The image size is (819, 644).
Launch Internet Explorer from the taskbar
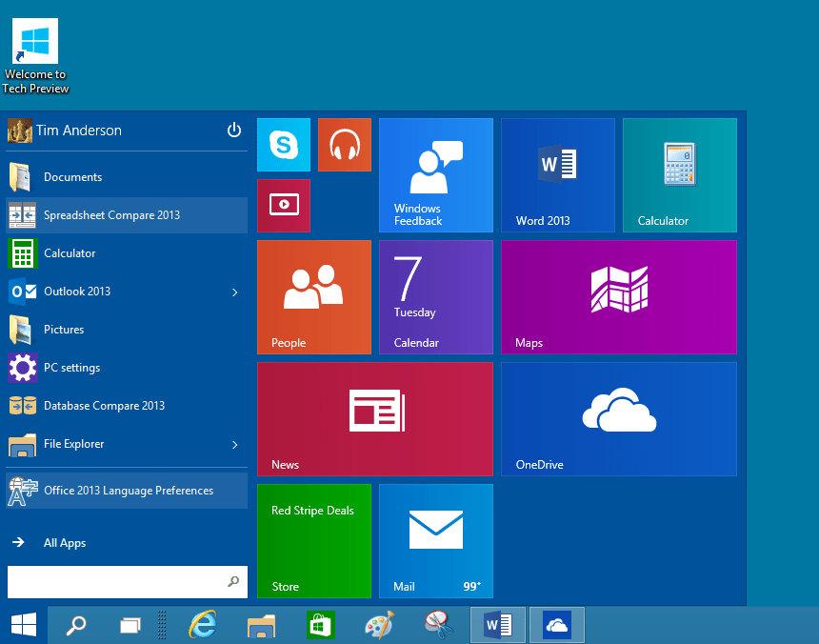point(203,625)
